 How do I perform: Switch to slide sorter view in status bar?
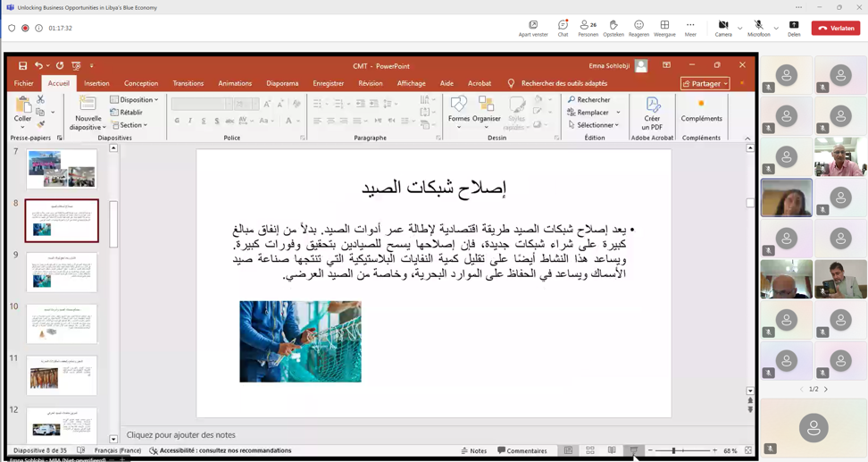pyautogui.click(x=590, y=450)
